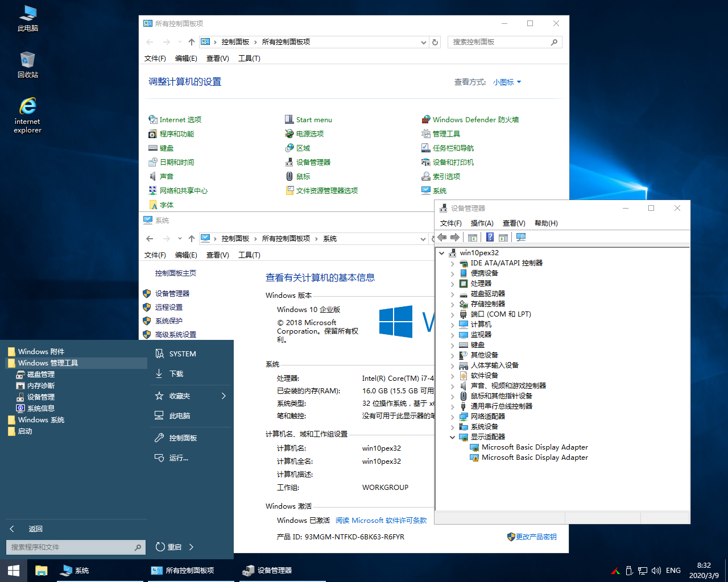Select the second Microsoft Basic Display Adapter

click(535, 458)
